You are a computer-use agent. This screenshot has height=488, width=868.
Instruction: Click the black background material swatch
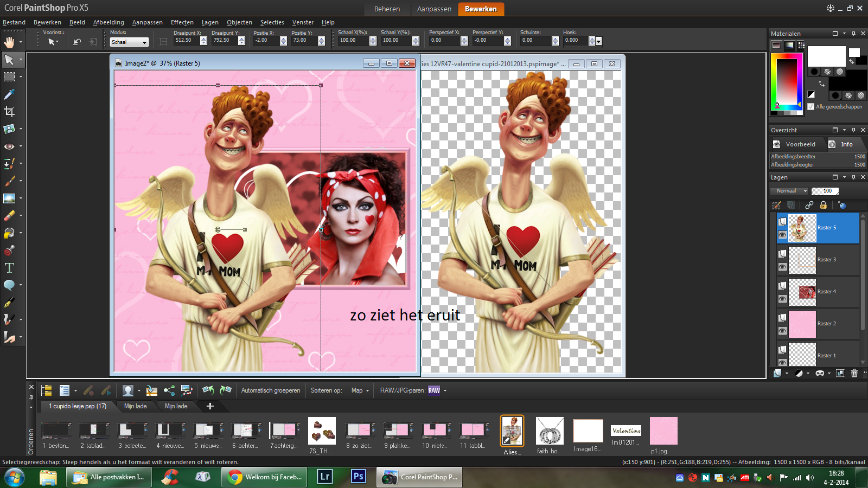[847, 80]
